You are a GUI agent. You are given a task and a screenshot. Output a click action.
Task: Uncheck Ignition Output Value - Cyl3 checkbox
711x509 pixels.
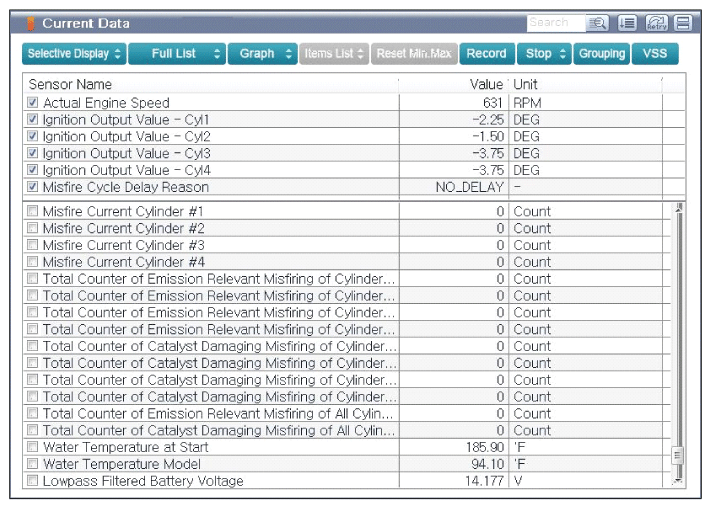tap(32, 153)
